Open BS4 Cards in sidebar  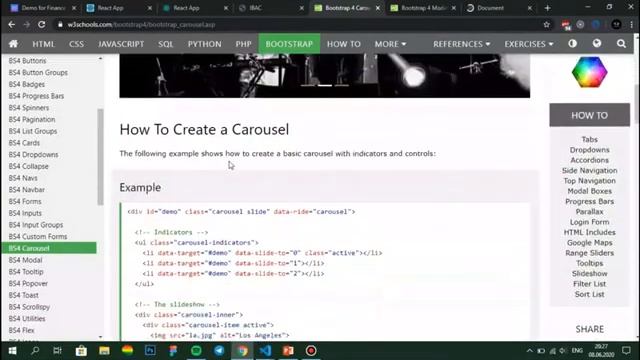[x=24, y=143]
